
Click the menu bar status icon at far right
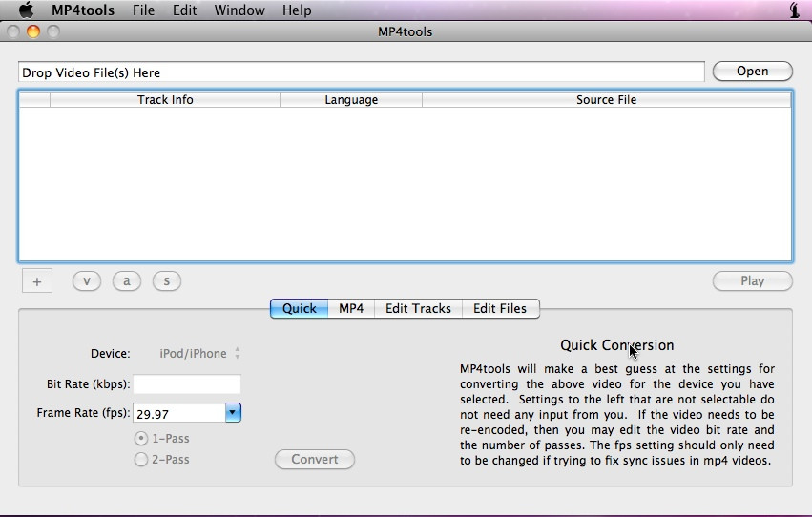coord(795,10)
